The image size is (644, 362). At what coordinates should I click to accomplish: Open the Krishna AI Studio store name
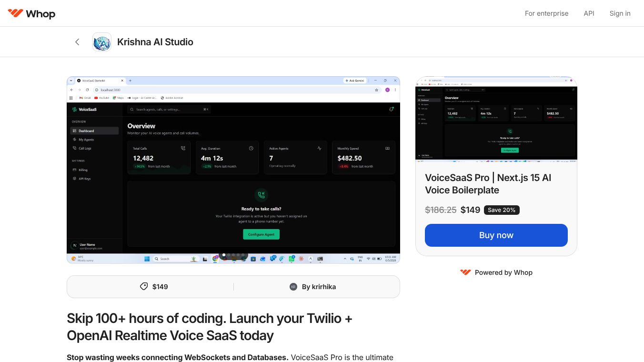click(155, 42)
